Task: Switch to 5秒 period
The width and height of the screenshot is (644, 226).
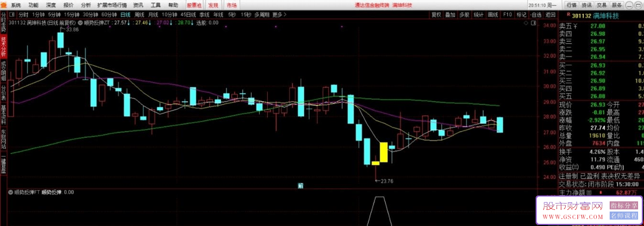Action: (x=231, y=14)
